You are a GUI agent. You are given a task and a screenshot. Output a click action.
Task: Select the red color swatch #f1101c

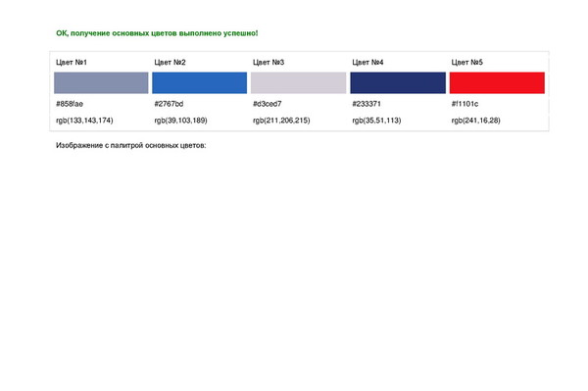(x=497, y=83)
